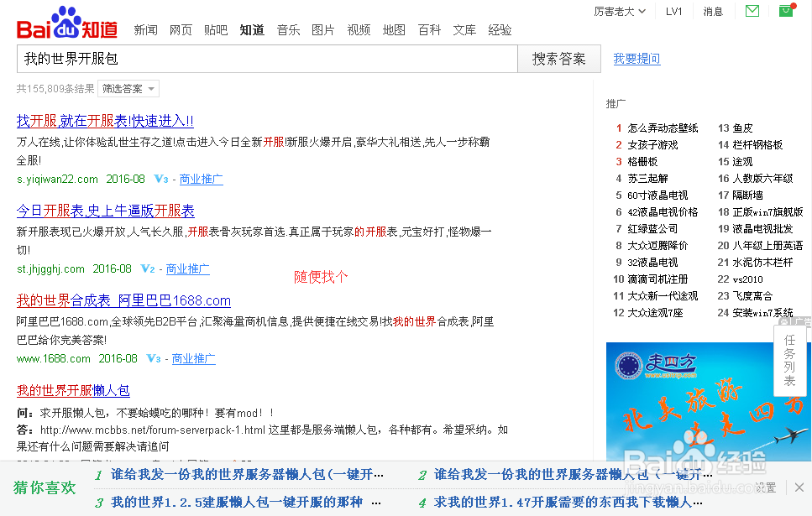The height and width of the screenshot is (516, 812).
Task: Click V3 badge beside www.1688.com result
Action: point(154,358)
